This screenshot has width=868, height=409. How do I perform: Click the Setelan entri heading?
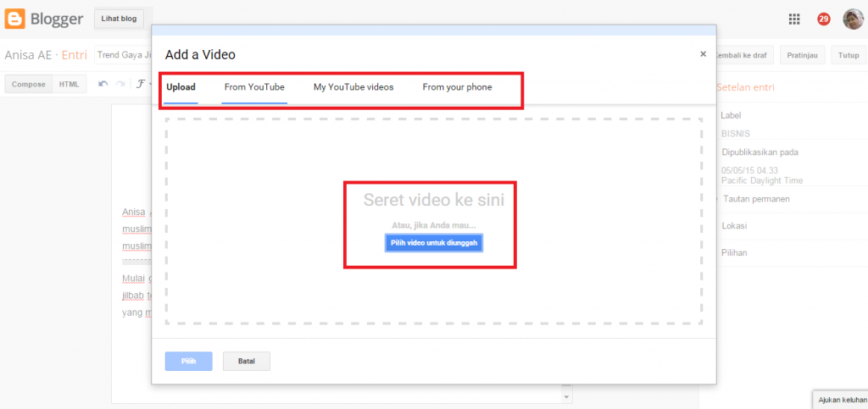[745, 87]
